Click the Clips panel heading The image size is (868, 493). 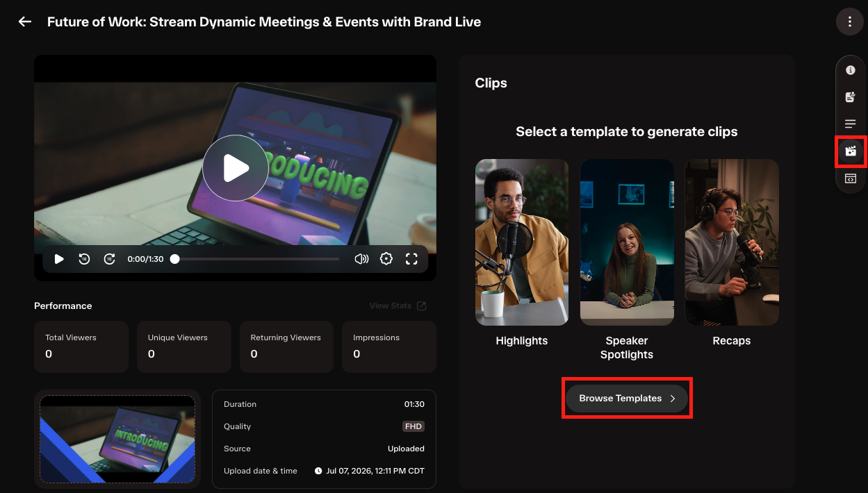pos(491,83)
